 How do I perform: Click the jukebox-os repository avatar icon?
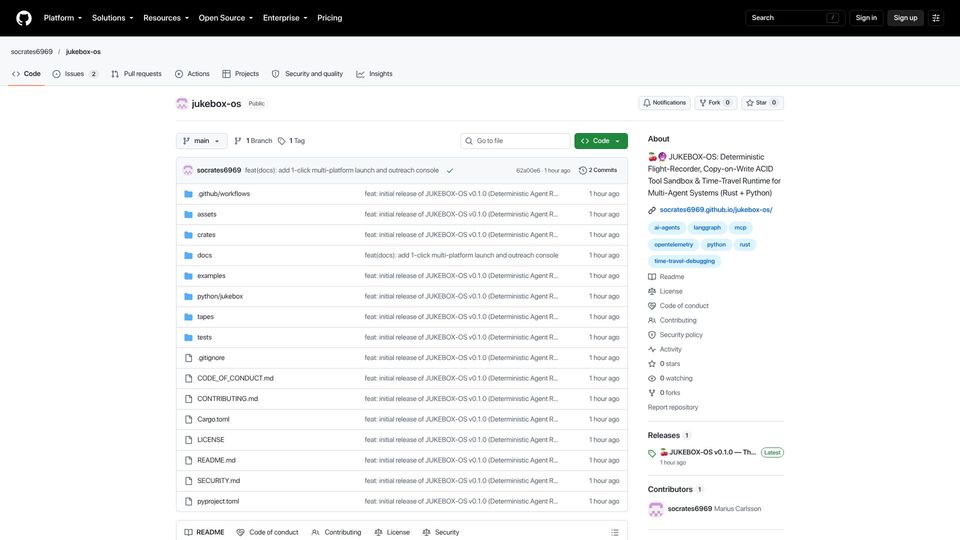pyautogui.click(x=182, y=103)
